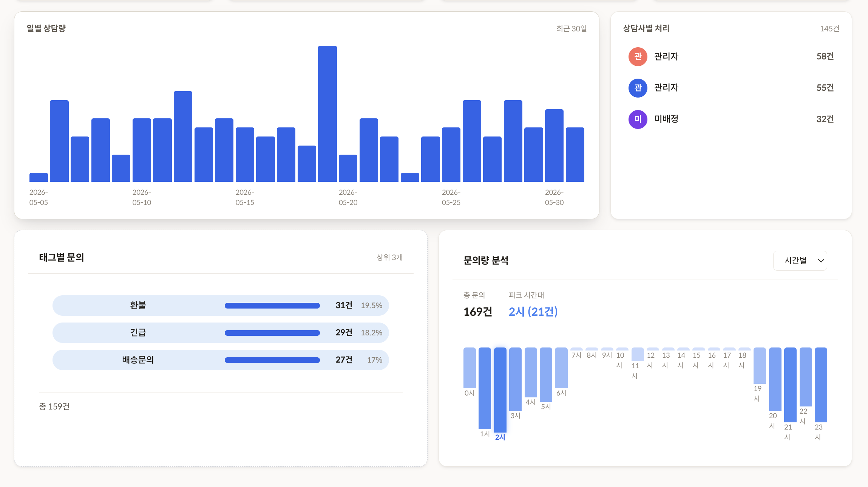Click the 21시 hourly bar
This screenshot has width=868, height=487.
pos(790,385)
